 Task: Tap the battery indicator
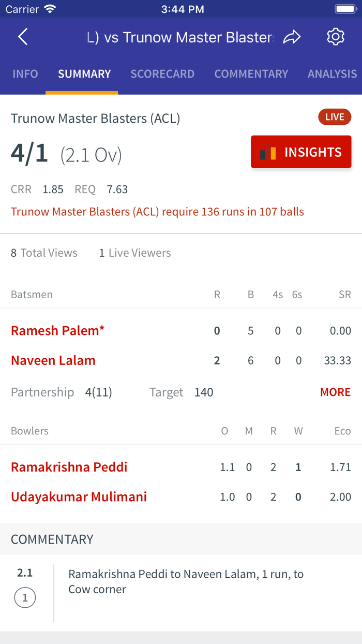(x=344, y=8)
